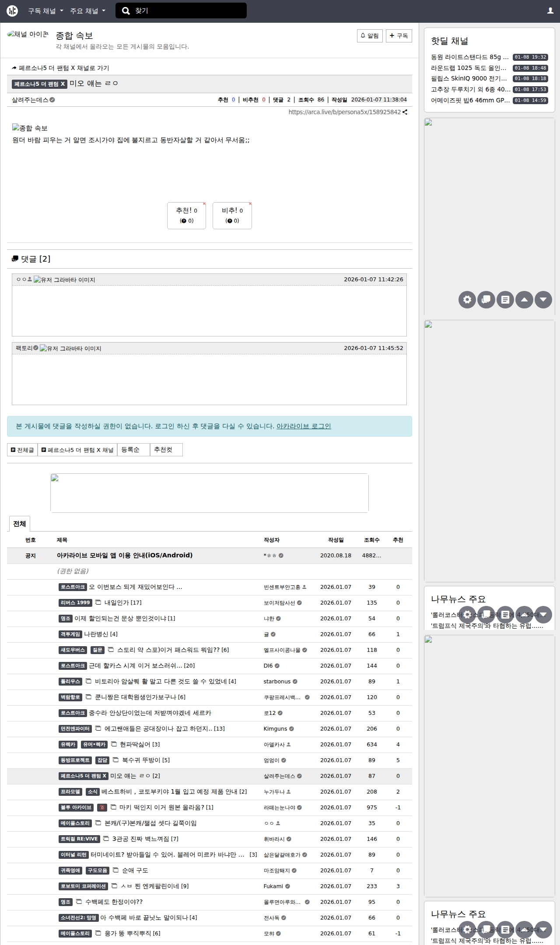Viewport: 560px width, 945px height.
Task: Open 전체글 list button
Action: point(22,450)
